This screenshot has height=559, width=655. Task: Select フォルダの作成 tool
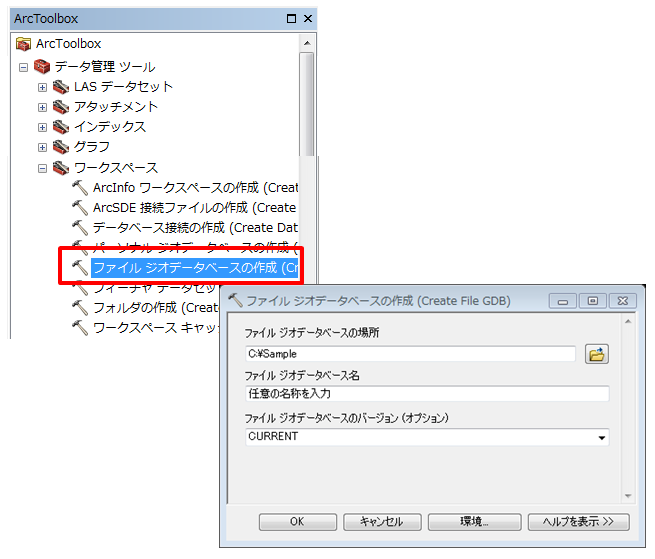(156, 307)
